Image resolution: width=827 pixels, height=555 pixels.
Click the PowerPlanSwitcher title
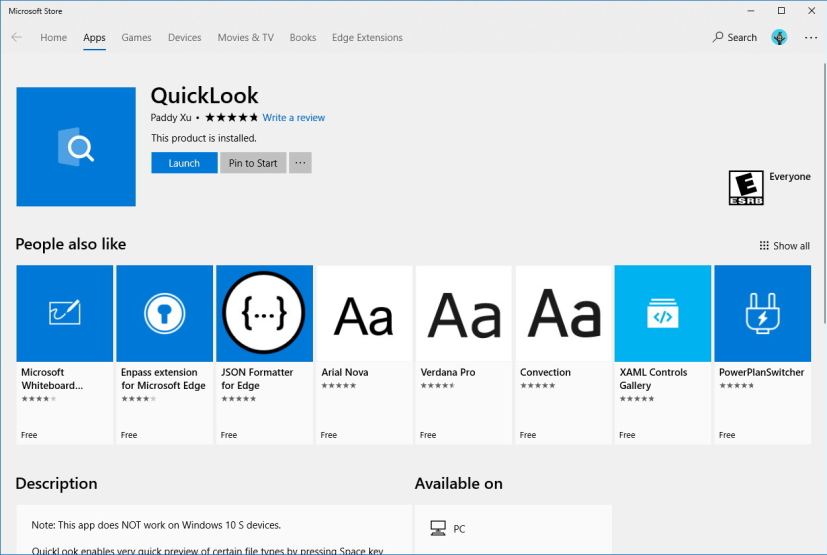762,372
